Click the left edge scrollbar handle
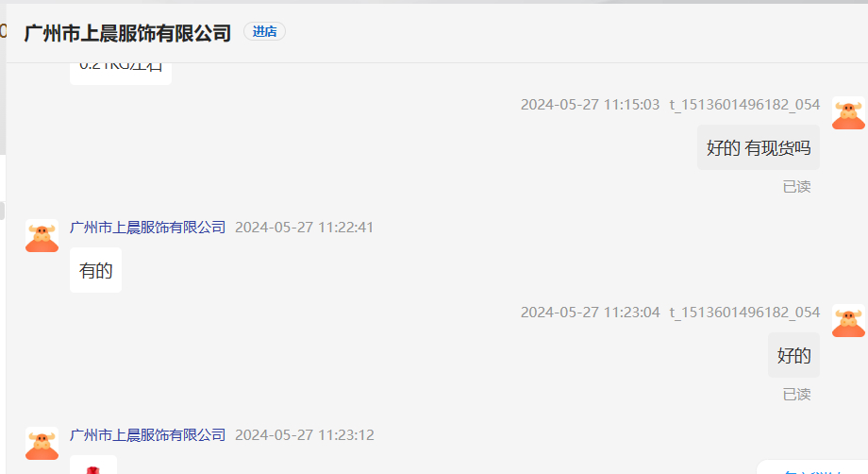Screen dimensions: 868x474 tap(2, 211)
